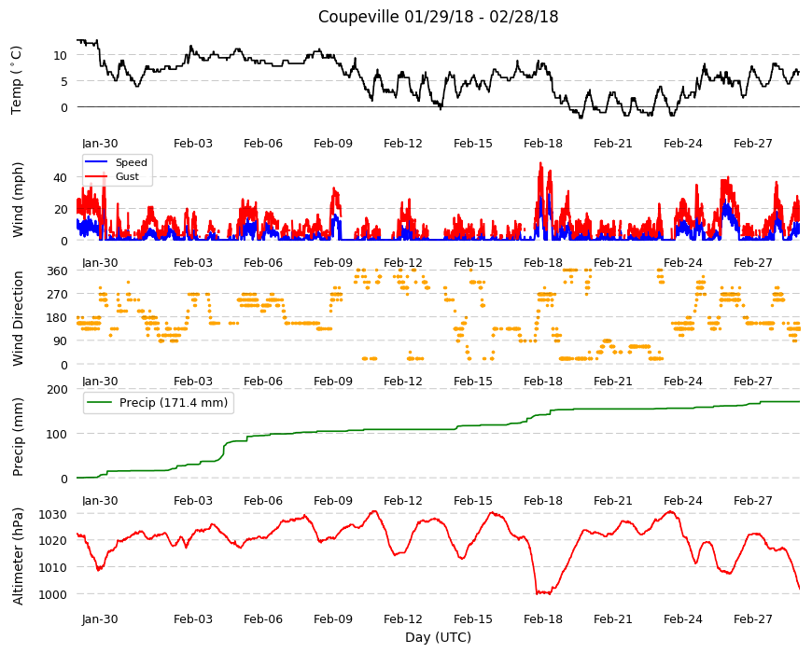Click the Gust legend label
This screenshot has width=812, height=653.
[127, 176]
